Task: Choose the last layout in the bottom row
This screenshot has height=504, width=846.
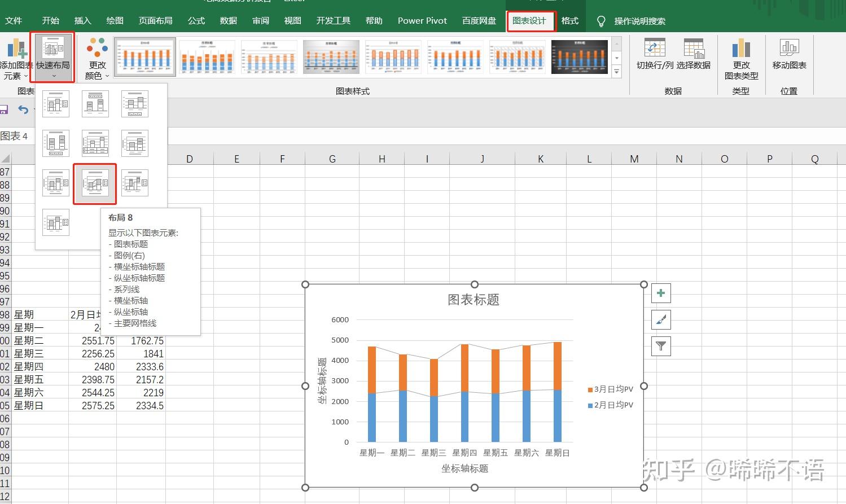Action: tap(56, 222)
